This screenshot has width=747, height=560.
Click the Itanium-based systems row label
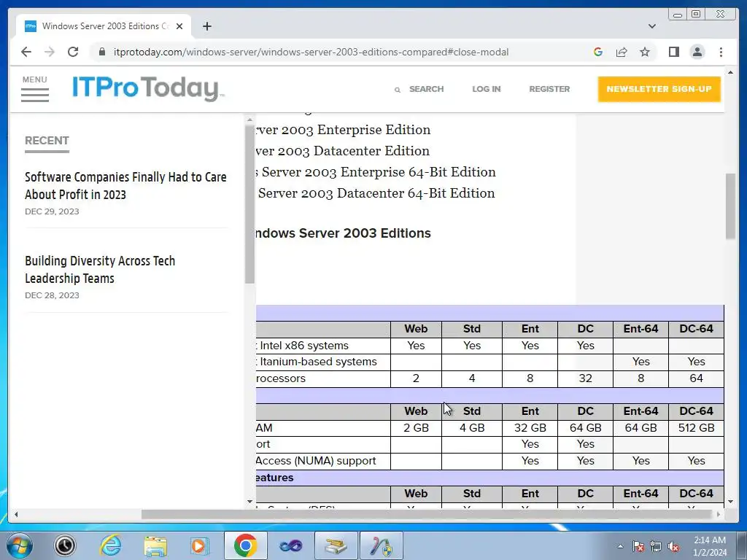pyautogui.click(x=318, y=362)
